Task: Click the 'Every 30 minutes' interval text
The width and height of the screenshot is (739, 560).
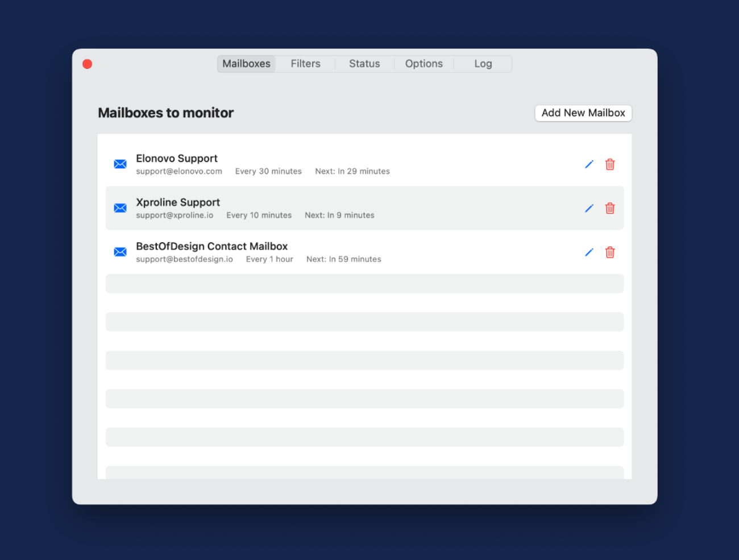Action: [268, 171]
